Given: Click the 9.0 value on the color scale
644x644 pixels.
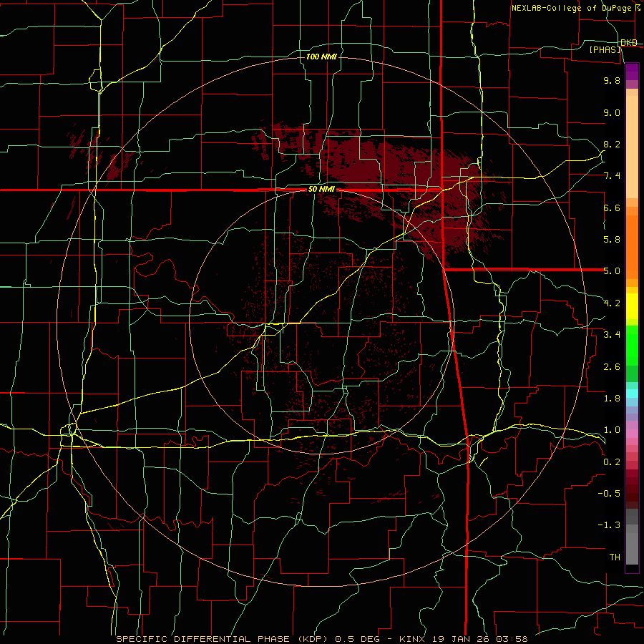Looking at the screenshot, I should (612, 112).
